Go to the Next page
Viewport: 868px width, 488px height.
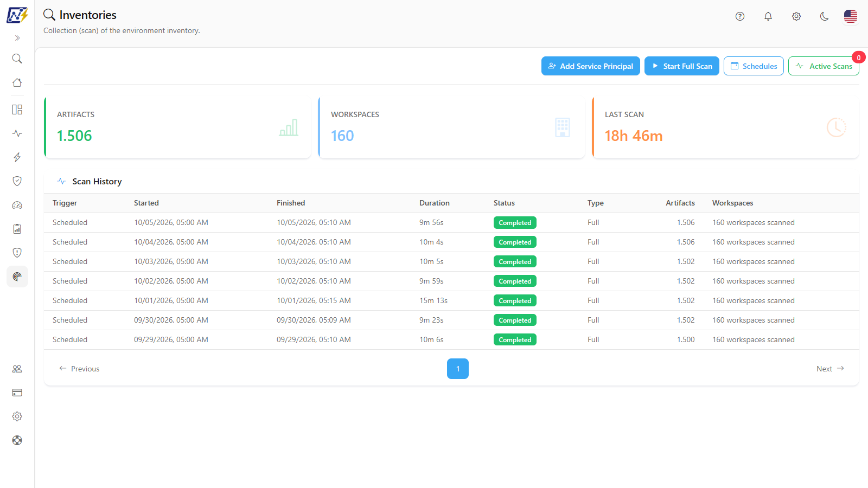click(831, 369)
